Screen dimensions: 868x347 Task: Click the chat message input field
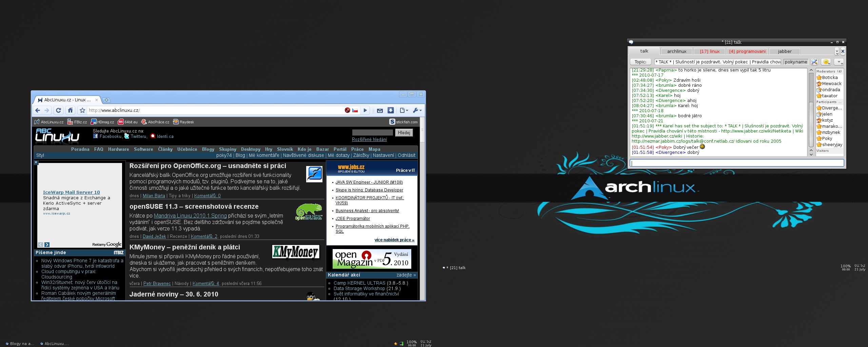tap(737, 163)
